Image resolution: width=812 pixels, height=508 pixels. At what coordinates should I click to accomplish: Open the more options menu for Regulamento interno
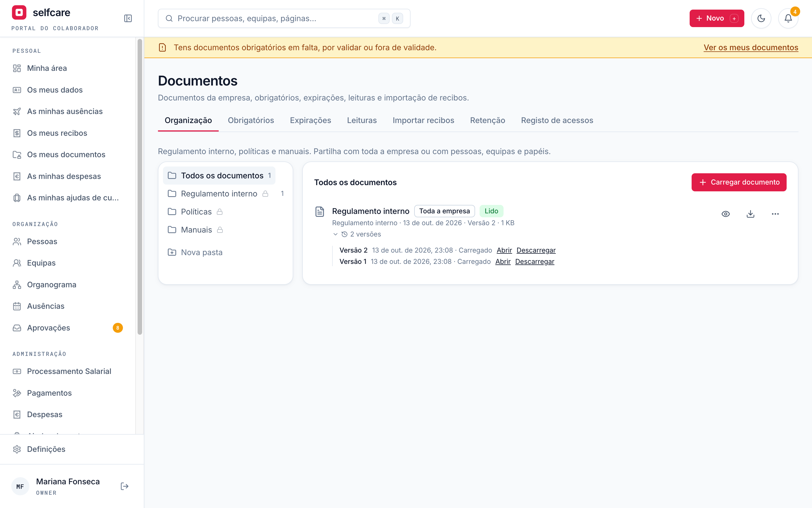coord(775,214)
